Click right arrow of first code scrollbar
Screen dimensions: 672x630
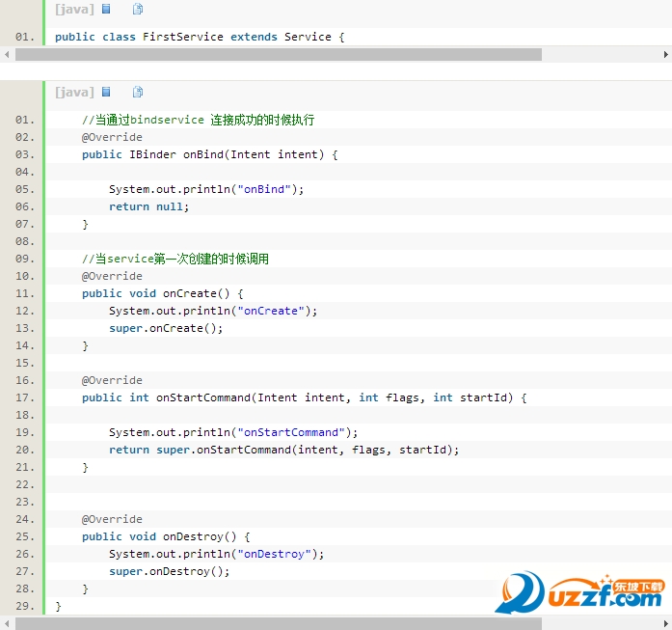pyautogui.click(x=665, y=55)
